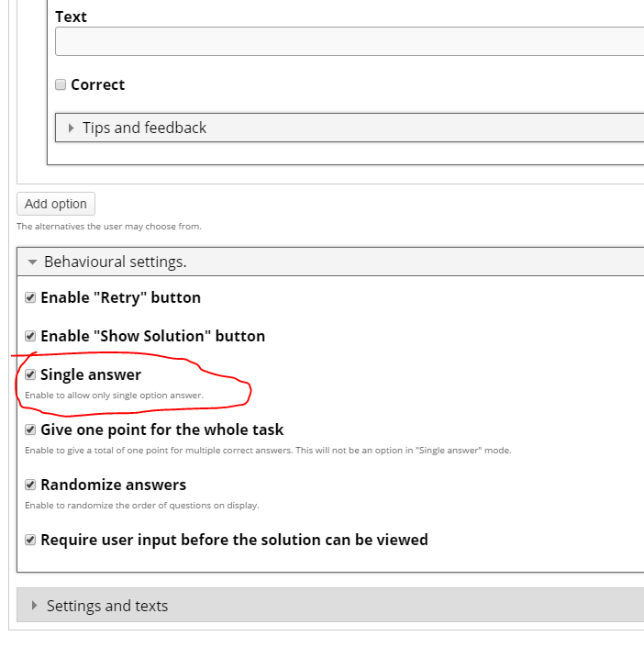Tick the Correct checkbox for this option

point(61,84)
